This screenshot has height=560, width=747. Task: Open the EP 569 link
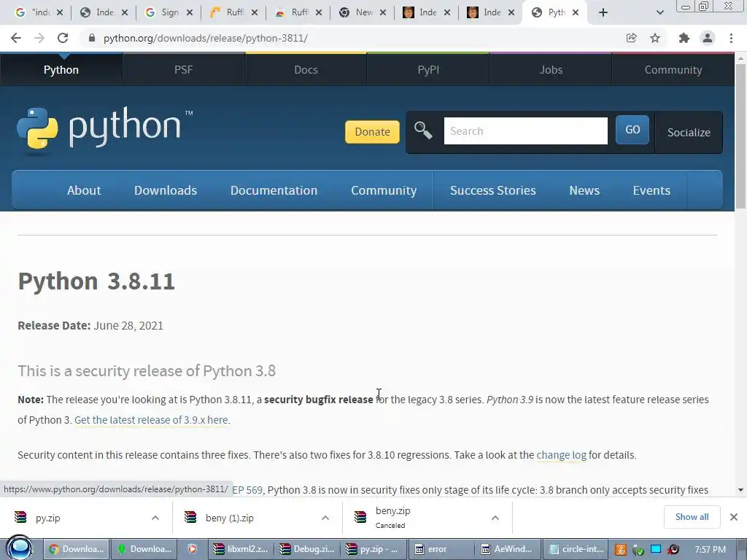[x=247, y=490]
